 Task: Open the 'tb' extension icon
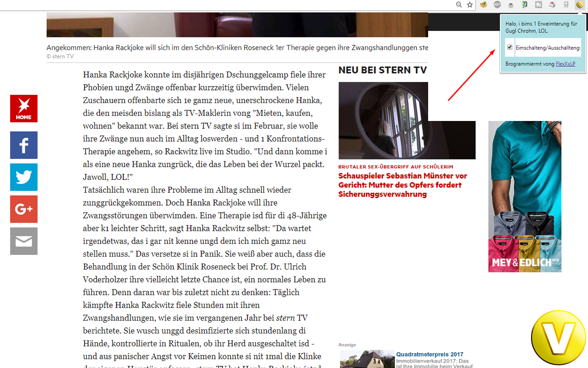[538, 5]
